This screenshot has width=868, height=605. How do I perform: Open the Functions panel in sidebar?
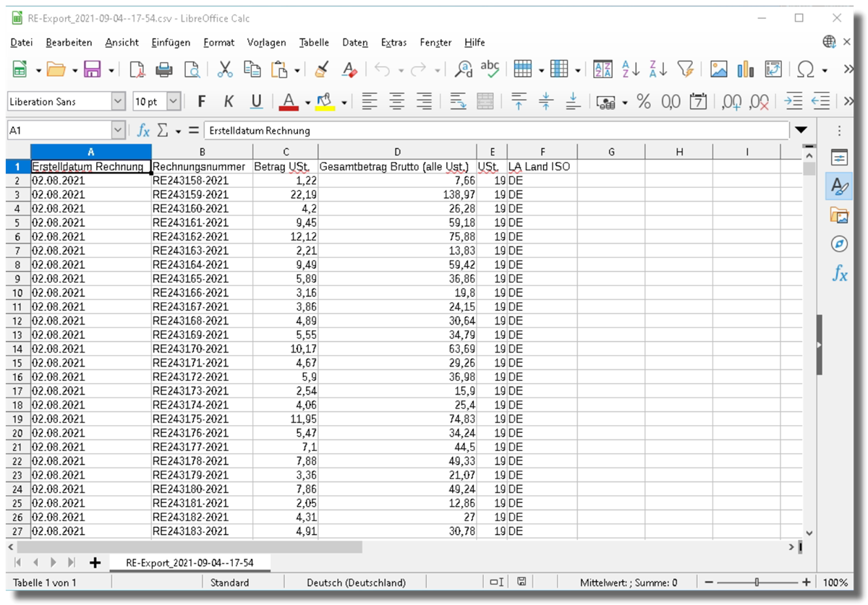[839, 273]
